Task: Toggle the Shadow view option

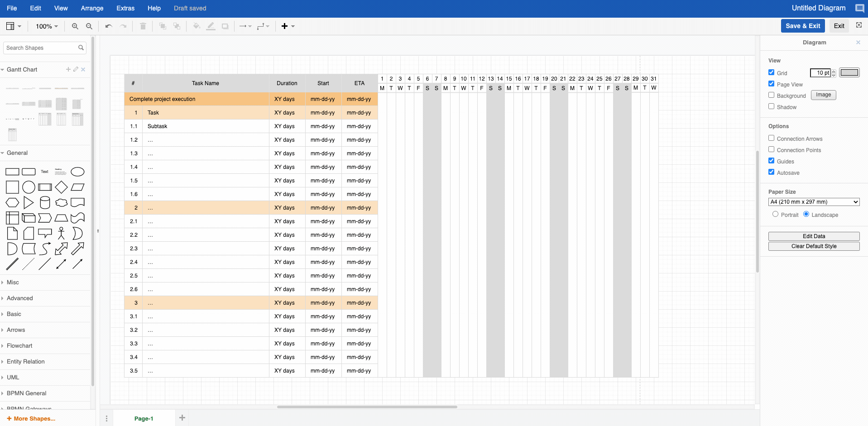Action: coord(771,106)
